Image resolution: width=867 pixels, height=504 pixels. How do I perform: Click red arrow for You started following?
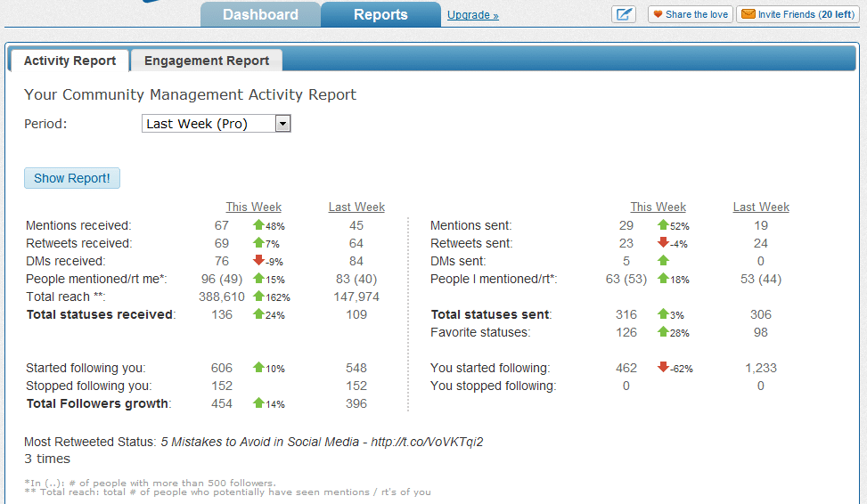[663, 367]
